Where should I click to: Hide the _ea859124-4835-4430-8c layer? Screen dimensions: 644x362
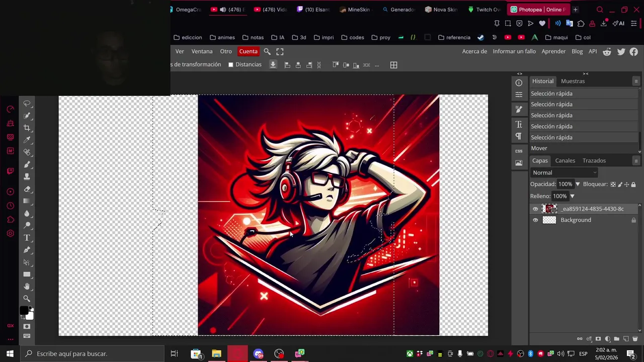pos(535,209)
